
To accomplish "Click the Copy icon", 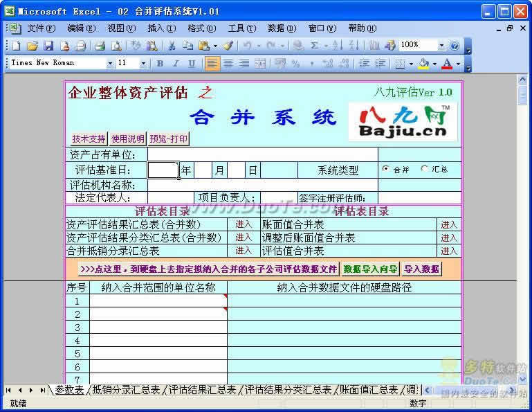I will 187,46.
